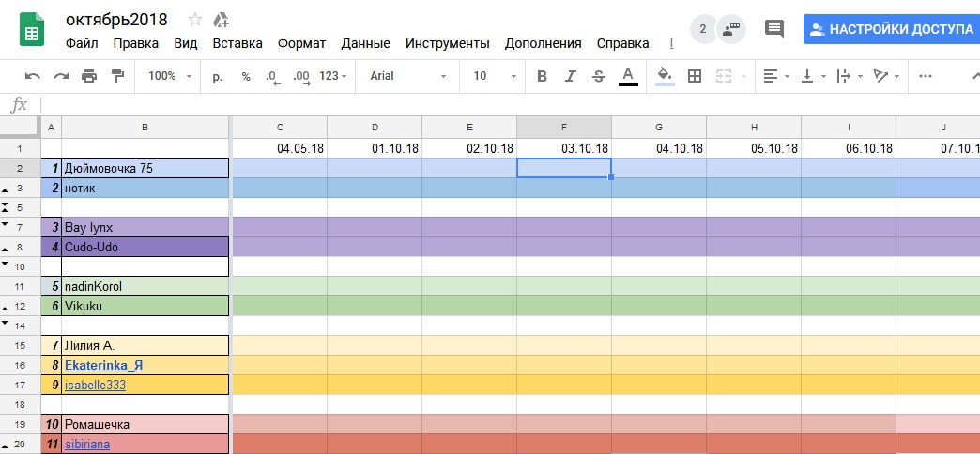Toggle bold formatting (B)
This screenshot has height=454, width=980.
click(x=542, y=76)
